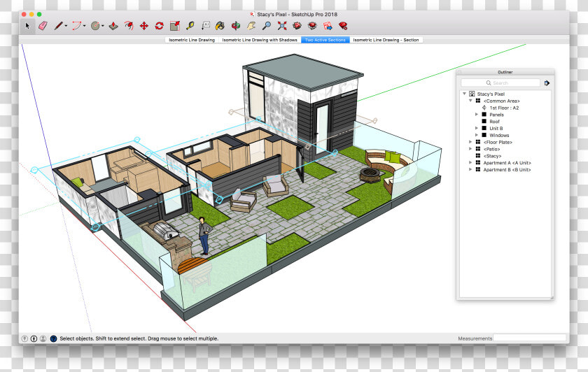Open the Extension Manager ruby icon
The height and width of the screenshot is (372, 588).
343,26
